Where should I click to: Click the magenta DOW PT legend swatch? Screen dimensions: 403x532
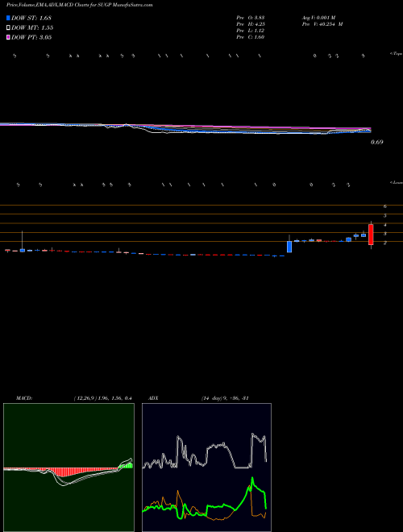point(8,37)
